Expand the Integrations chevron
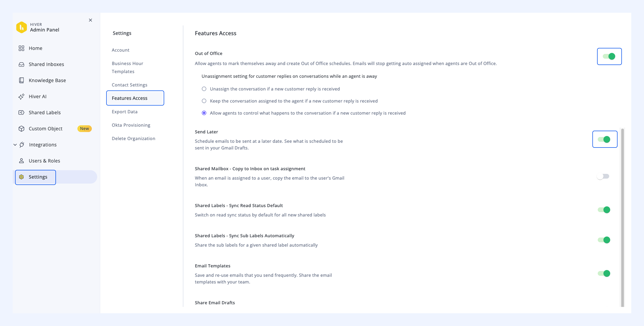644x326 pixels. point(15,145)
